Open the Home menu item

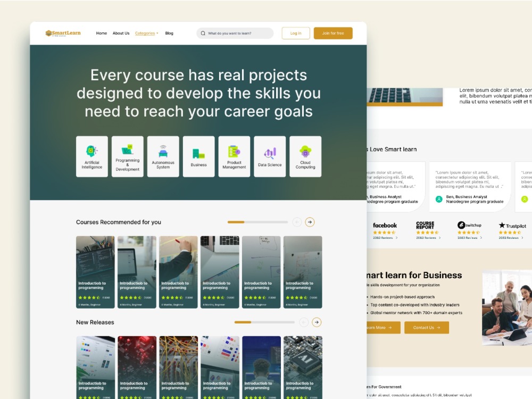(102, 33)
